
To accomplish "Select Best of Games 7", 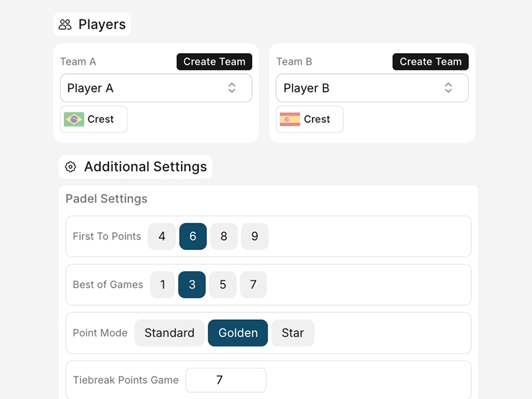I will [253, 285].
